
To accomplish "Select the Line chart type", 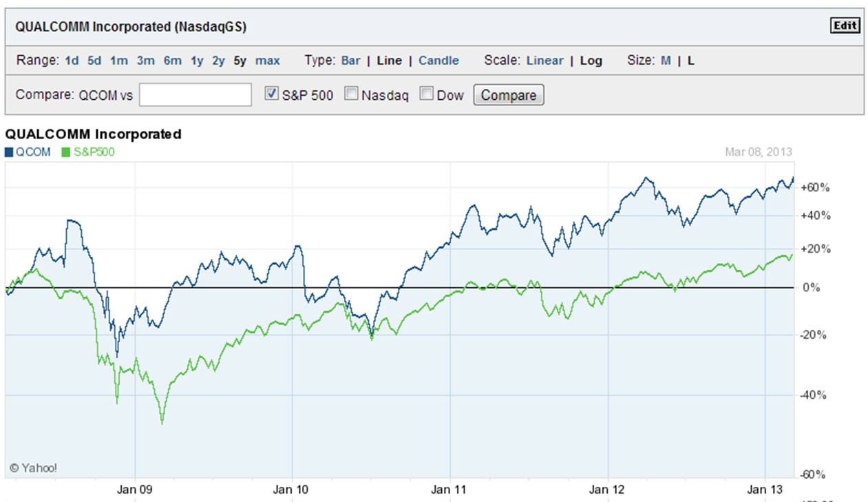I will [x=389, y=61].
